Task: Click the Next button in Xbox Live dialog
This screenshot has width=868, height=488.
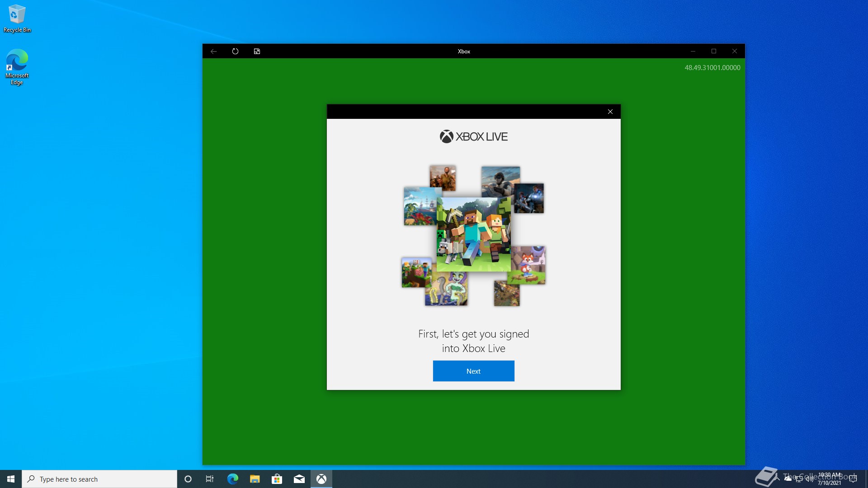Action: pyautogui.click(x=473, y=371)
